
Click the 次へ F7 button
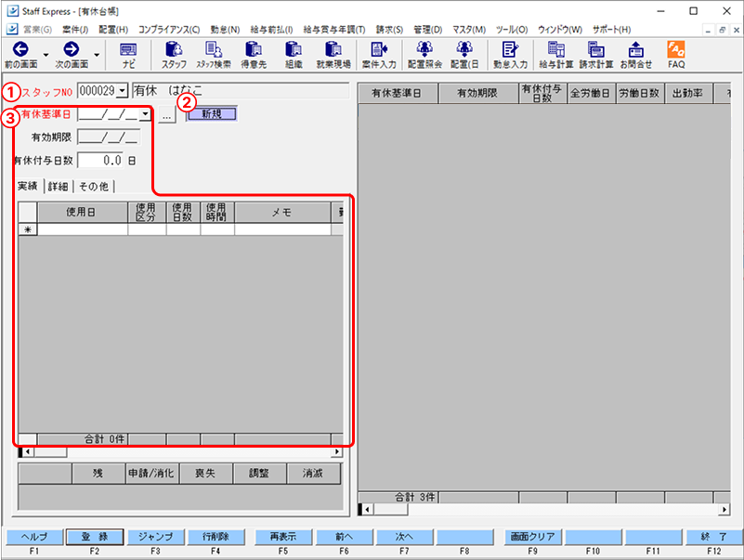point(404,537)
